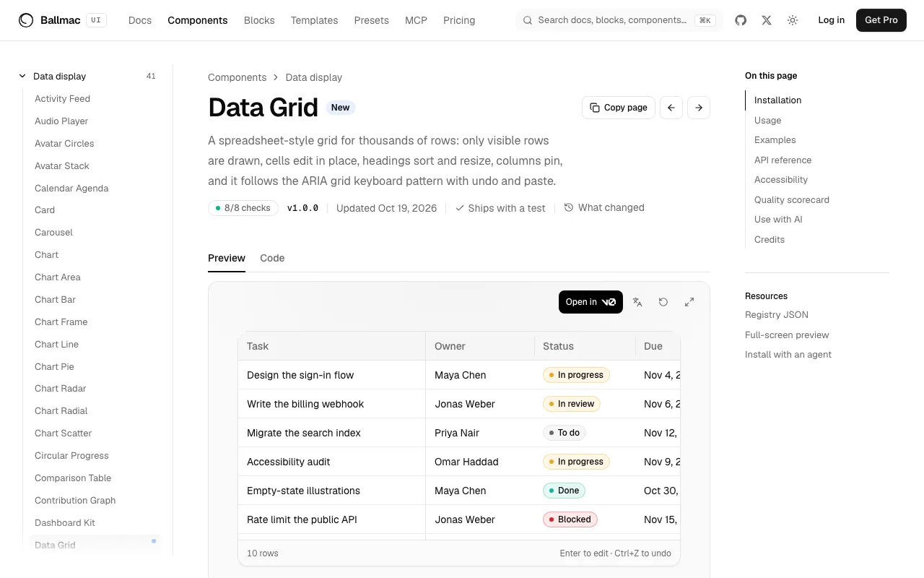924x578 pixels.
Task: Reload the preview with the refresh icon
Action: click(x=663, y=302)
